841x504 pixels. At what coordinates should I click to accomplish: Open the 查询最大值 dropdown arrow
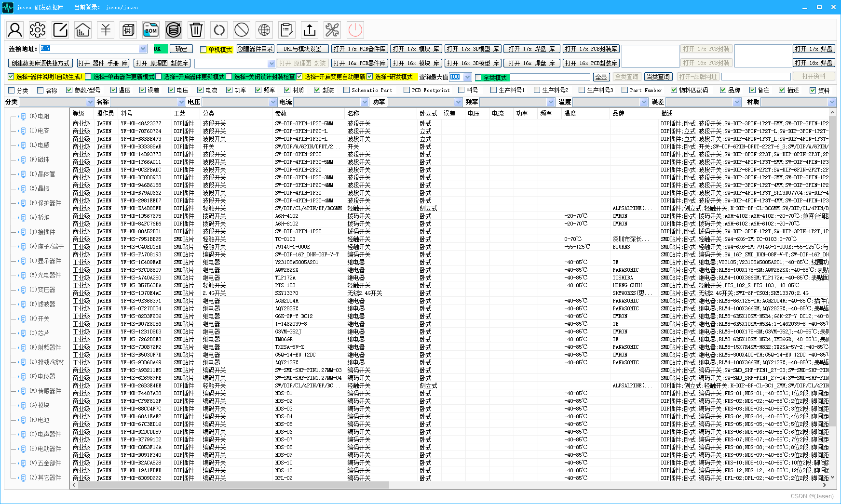467,77
